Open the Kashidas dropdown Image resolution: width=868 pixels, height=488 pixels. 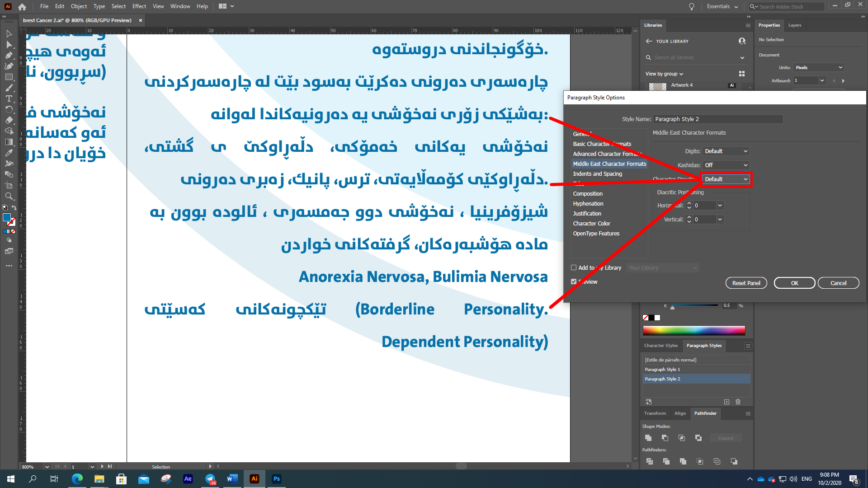[726, 165]
